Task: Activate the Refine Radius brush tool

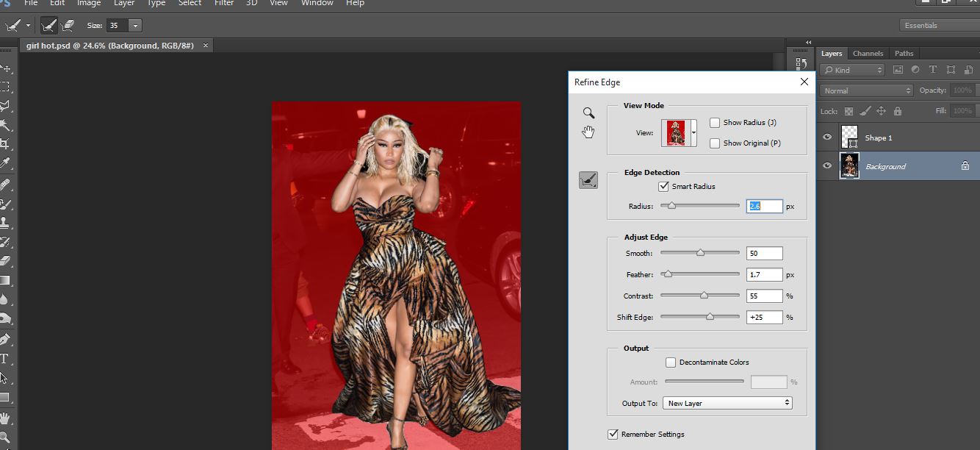Action: point(588,180)
